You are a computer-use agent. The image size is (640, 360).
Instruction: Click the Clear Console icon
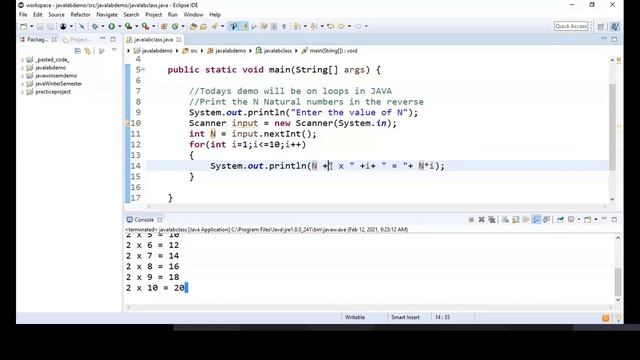point(505,220)
